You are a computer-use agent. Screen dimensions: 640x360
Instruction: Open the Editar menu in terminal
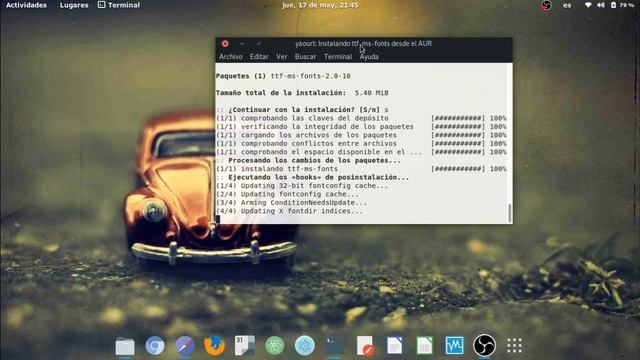(x=259, y=57)
